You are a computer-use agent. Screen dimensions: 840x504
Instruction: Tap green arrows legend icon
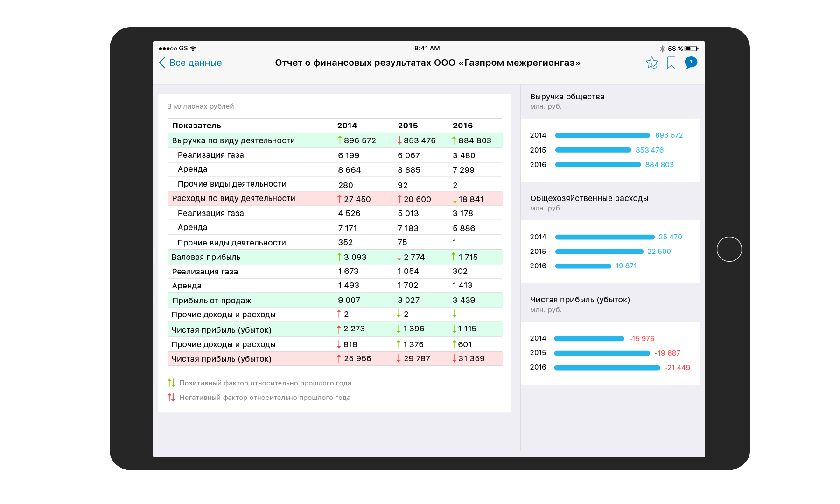tap(171, 383)
